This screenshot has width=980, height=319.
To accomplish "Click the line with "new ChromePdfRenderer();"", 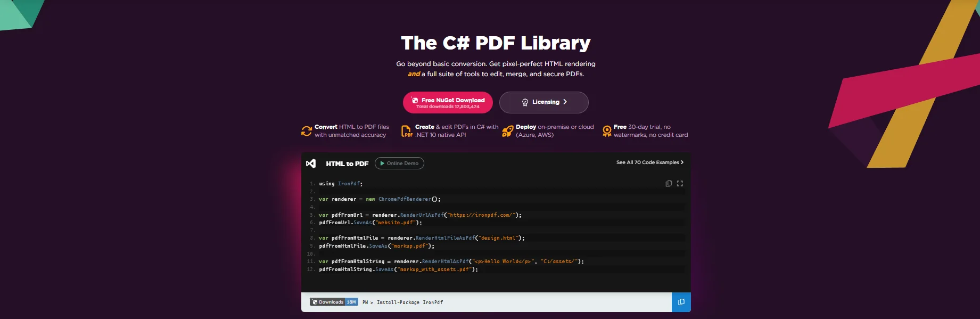I will 380,199.
